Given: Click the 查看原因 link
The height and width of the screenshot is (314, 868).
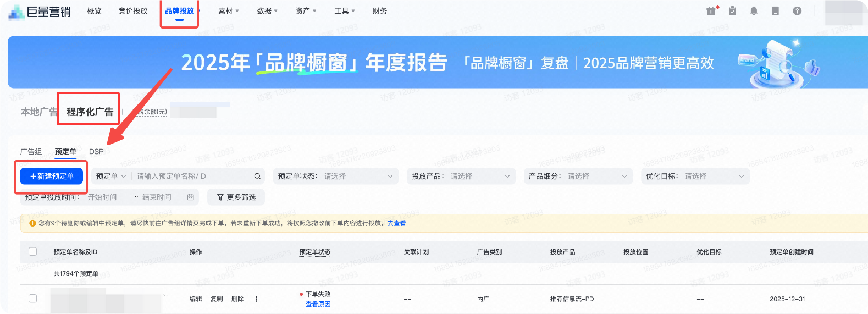Looking at the screenshot, I should click(318, 304).
